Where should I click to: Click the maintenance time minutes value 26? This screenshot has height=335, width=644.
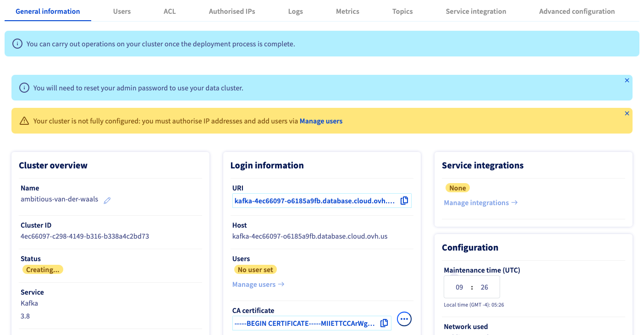click(484, 287)
